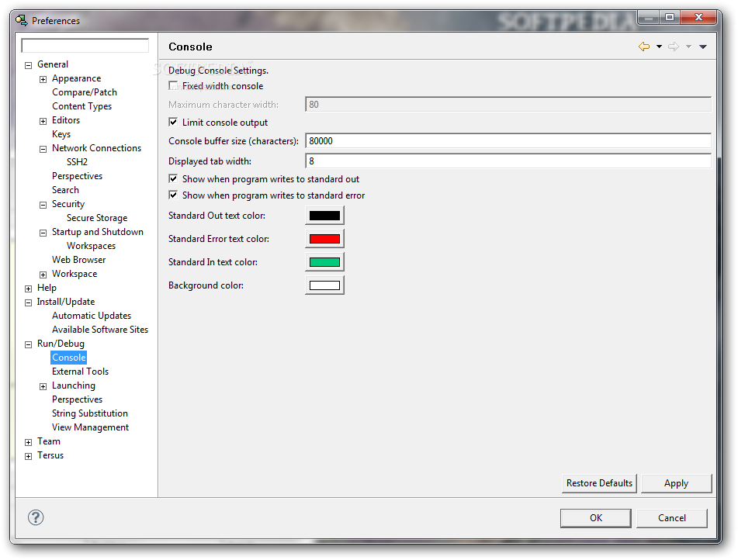Click the Apply button
This screenshot has height=560, width=738.
[x=677, y=483]
